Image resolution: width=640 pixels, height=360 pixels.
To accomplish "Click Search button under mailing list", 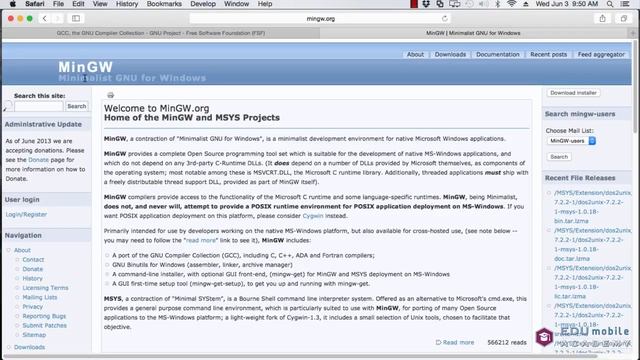I will point(559,157).
